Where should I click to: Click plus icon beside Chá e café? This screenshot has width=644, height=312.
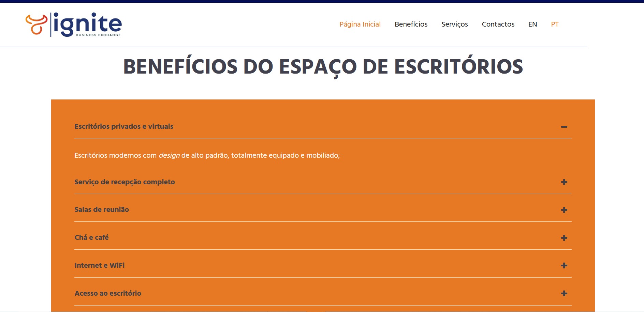click(x=564, y=238)
